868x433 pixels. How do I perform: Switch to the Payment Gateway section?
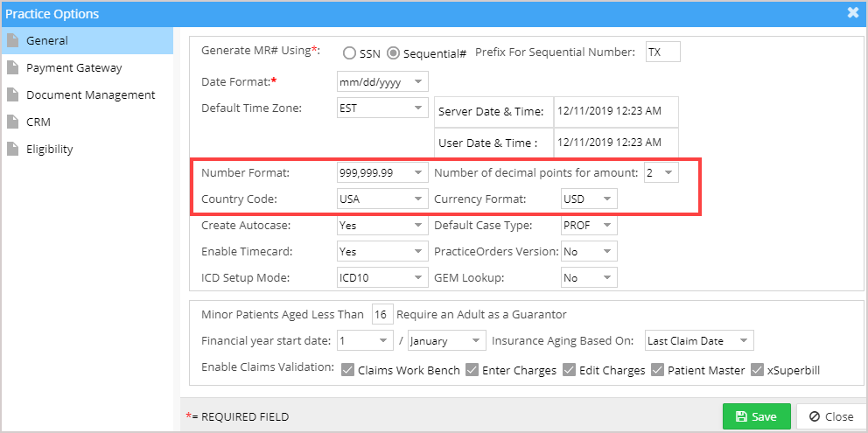74,68
